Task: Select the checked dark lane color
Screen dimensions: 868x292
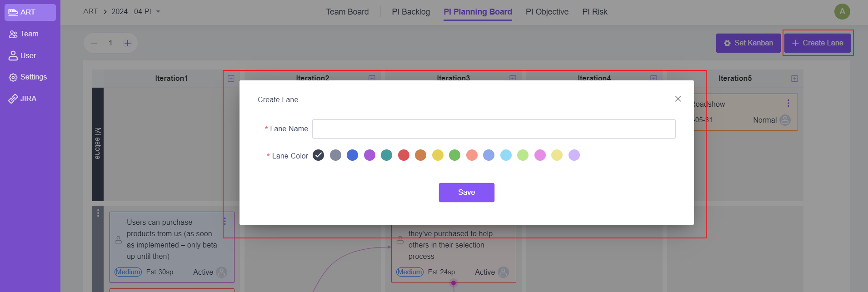Action: click(x=319, y=155)
